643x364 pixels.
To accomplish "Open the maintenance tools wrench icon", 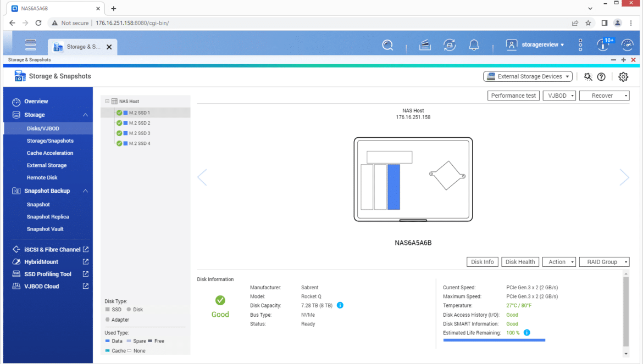I will click(x=588, y=76).
